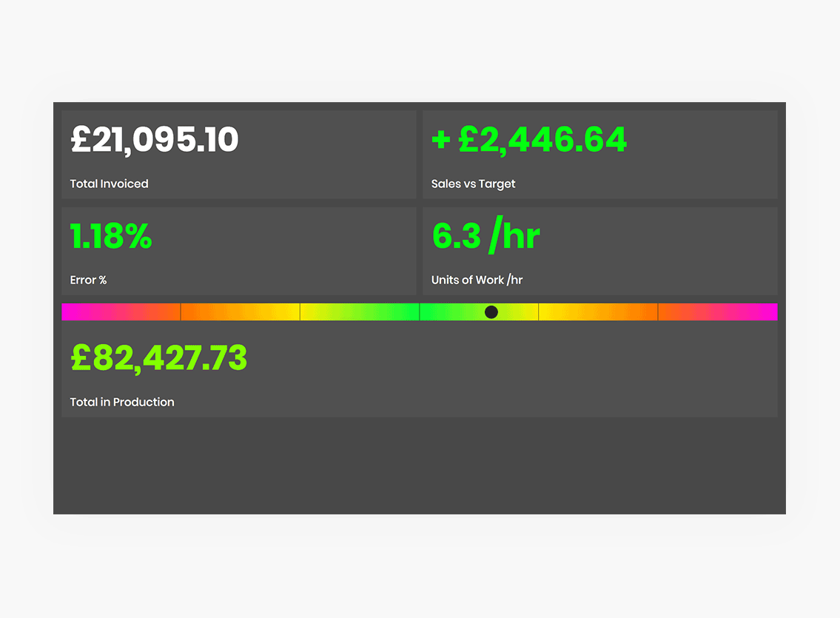Viewport: 840px width, 618px height.
Task: Click the £21,095.10 invoiced value
Action: click(154, 140)
